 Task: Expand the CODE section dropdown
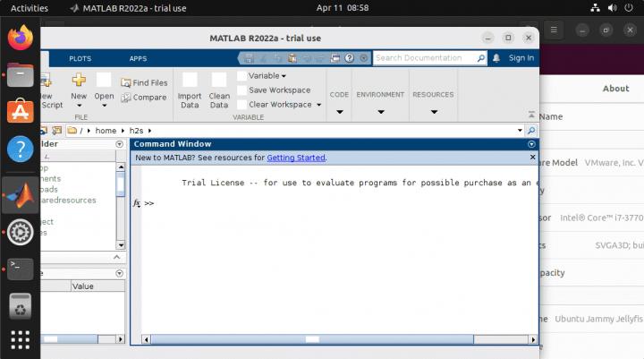tap(339, 112)
